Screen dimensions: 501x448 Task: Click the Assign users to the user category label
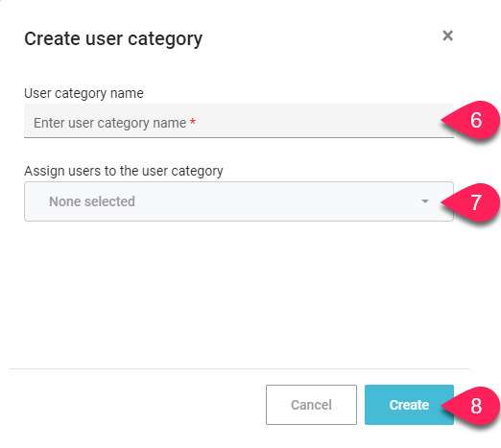click(x=124, y=171)
